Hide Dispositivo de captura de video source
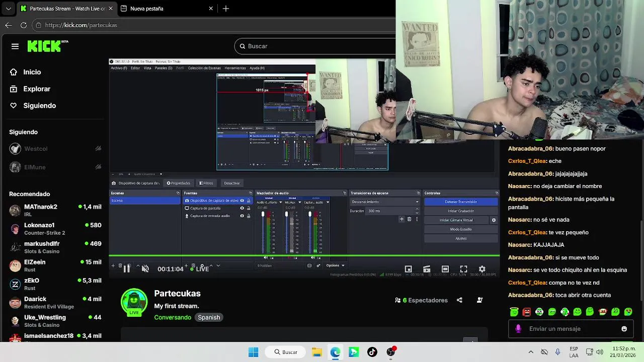 click(x=242, y=201)
